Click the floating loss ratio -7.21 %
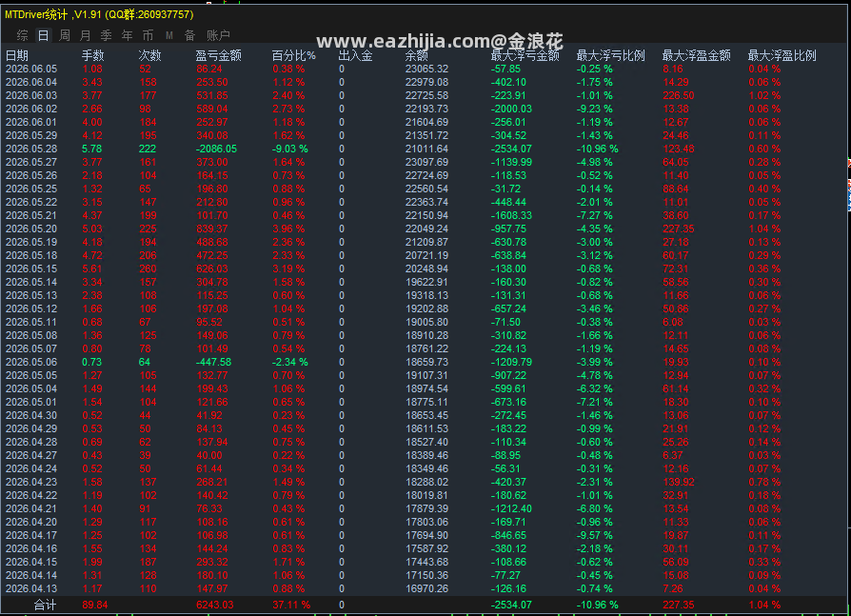This screenshot has height=616, width=851. click(594, 402)
